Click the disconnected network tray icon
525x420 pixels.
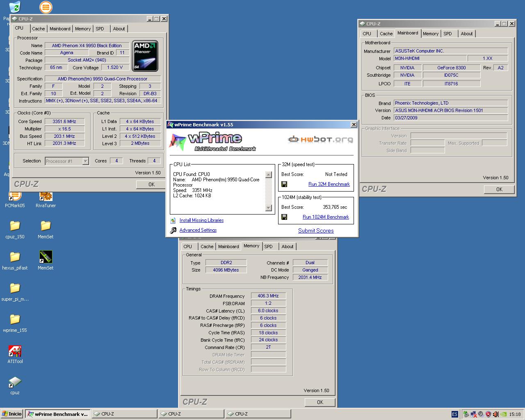click(473, 414)
